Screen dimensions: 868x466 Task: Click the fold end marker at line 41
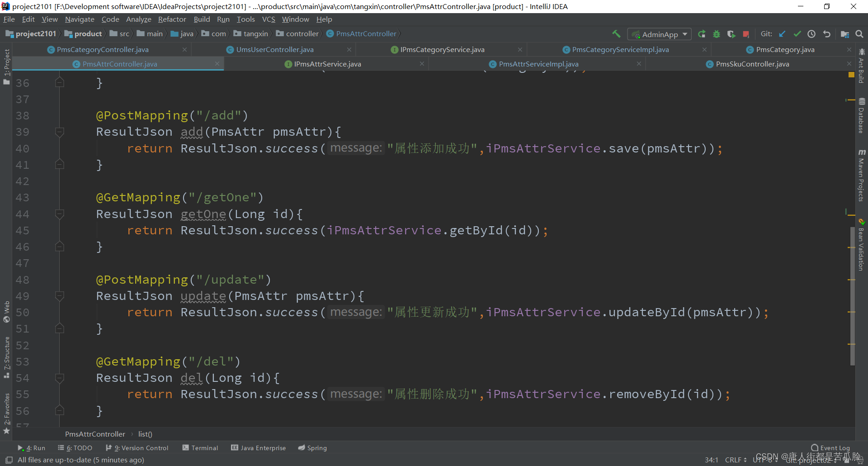[59, 164]
